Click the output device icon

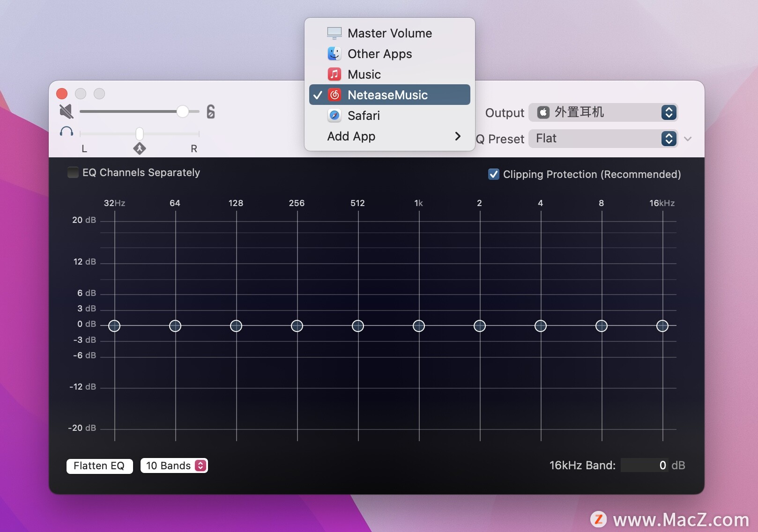tap(543, 112)
